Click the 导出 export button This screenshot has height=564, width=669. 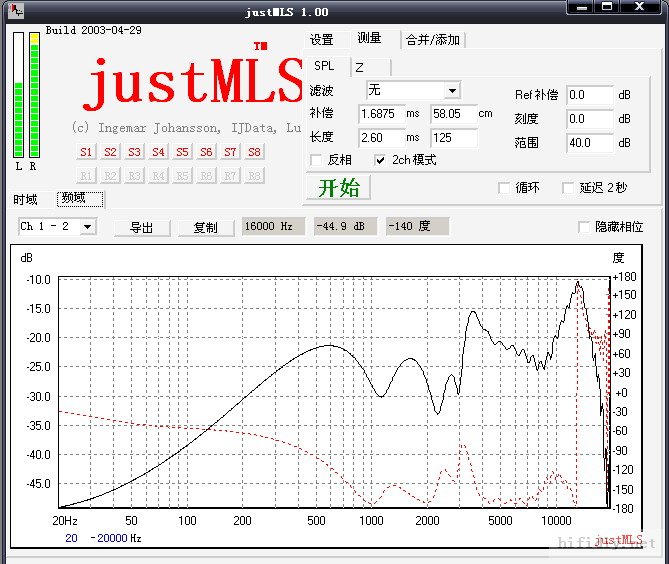(142, 227)
